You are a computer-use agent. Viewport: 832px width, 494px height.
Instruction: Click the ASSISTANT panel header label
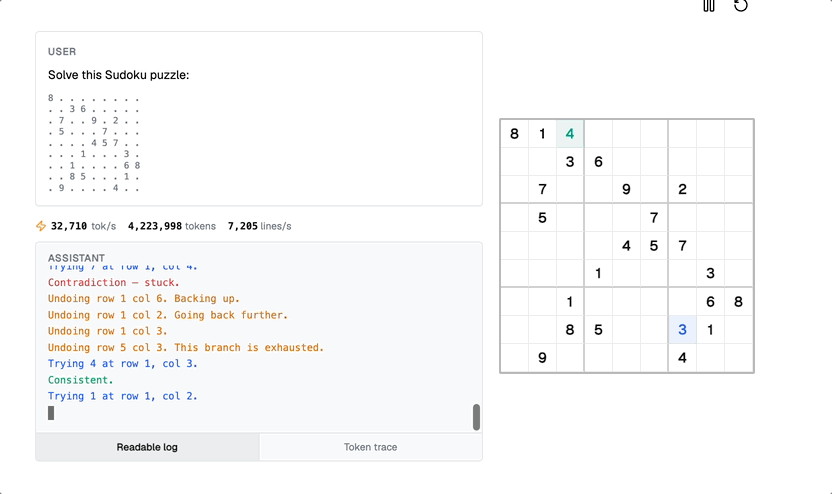coord(76,258)
